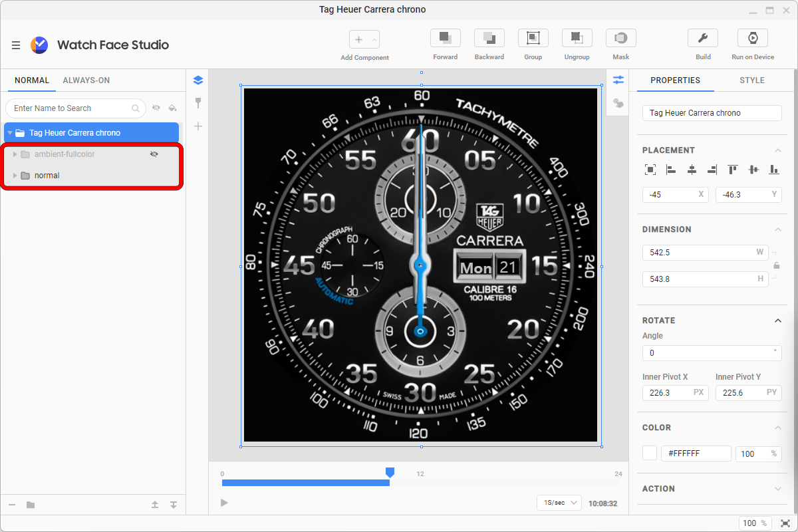
Task: Click the search magnifier icon
Action: (x=136, y=108)
